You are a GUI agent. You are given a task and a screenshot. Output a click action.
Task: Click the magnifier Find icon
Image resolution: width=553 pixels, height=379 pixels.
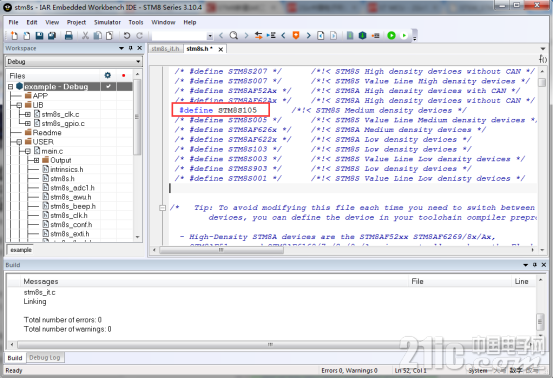[x=233, y=36]
